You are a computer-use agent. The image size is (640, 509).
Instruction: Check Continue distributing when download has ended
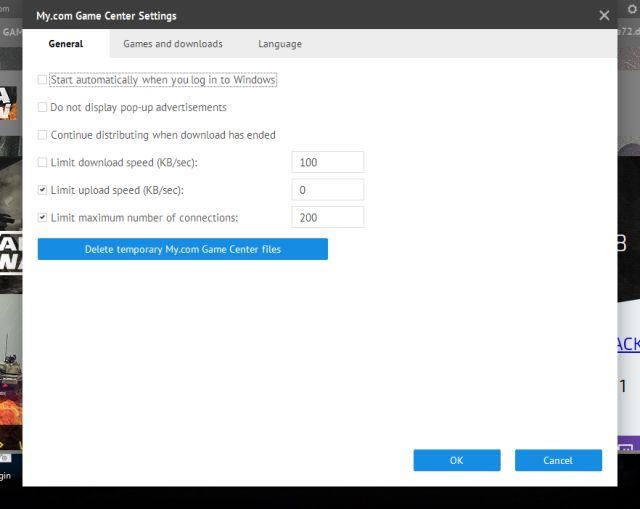(x=42, y=135)
